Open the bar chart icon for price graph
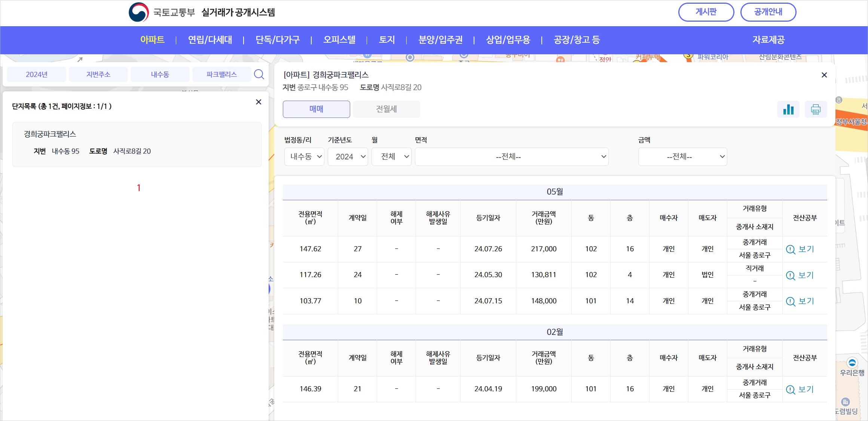Viewport: 868px width, 421px height. (x=788, y=109)
